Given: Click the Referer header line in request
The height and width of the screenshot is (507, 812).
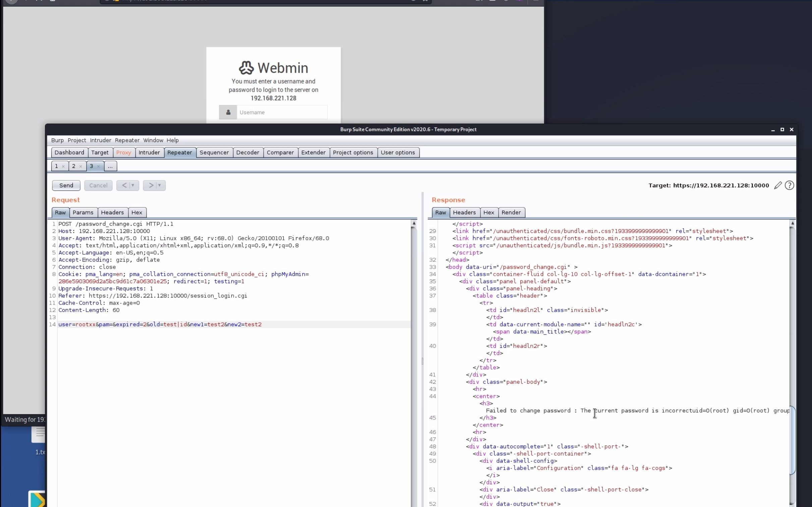Looking at the screenshot, I should pyautogui.click(x=153, y=296).
